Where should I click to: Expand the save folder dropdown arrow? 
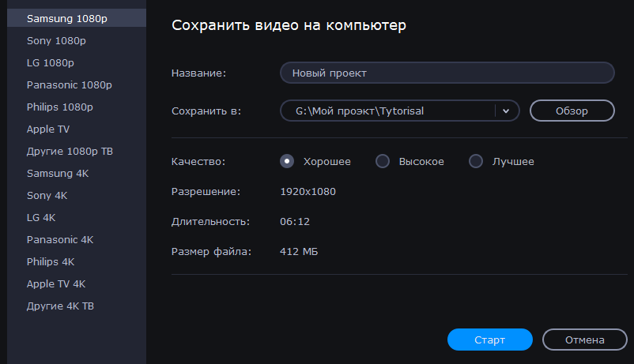506,111
